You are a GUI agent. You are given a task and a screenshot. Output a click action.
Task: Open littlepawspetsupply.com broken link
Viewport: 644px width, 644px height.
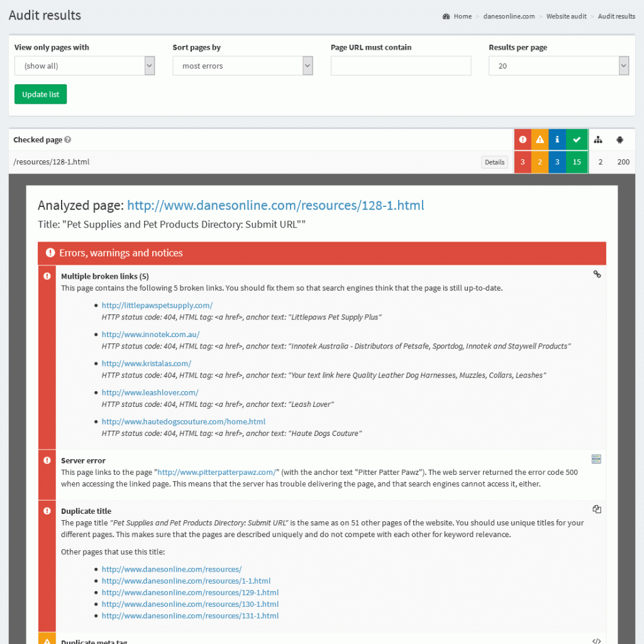tap(157, 305)
